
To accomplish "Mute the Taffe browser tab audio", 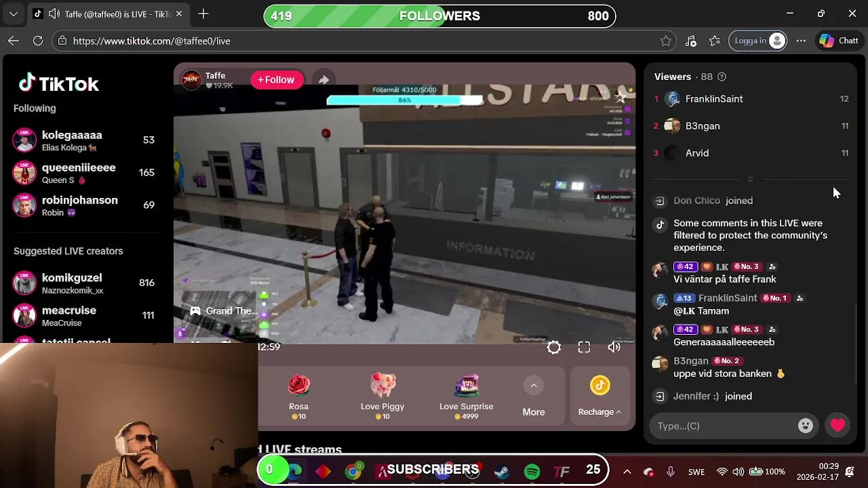I will tap(54, 14).
